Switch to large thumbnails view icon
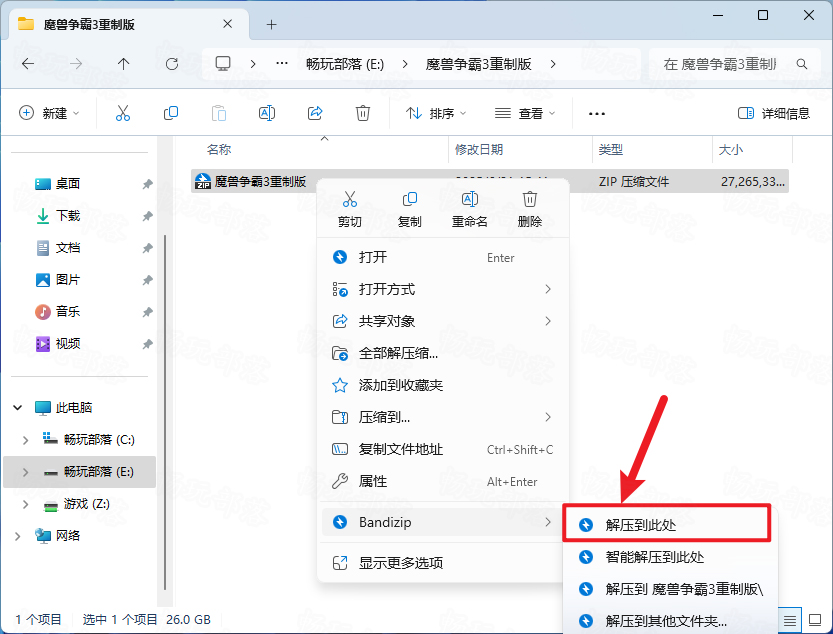 pyautogui.click(x=815, y=620)
